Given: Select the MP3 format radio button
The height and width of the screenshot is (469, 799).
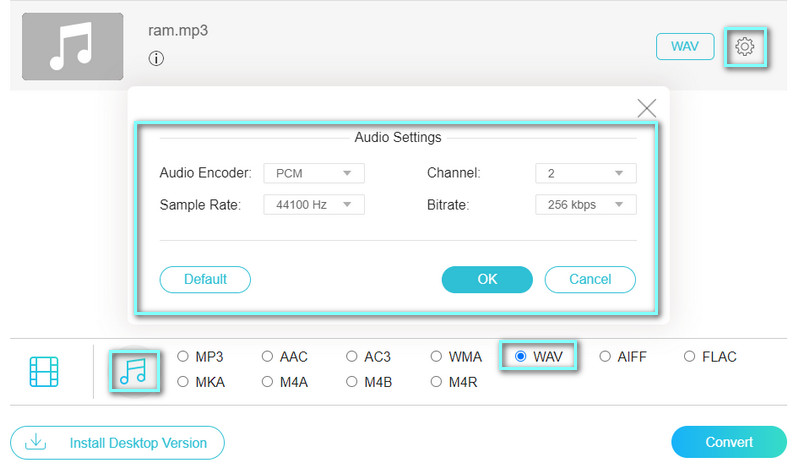Looking at the screenshot, I should (x=183, y=356).
